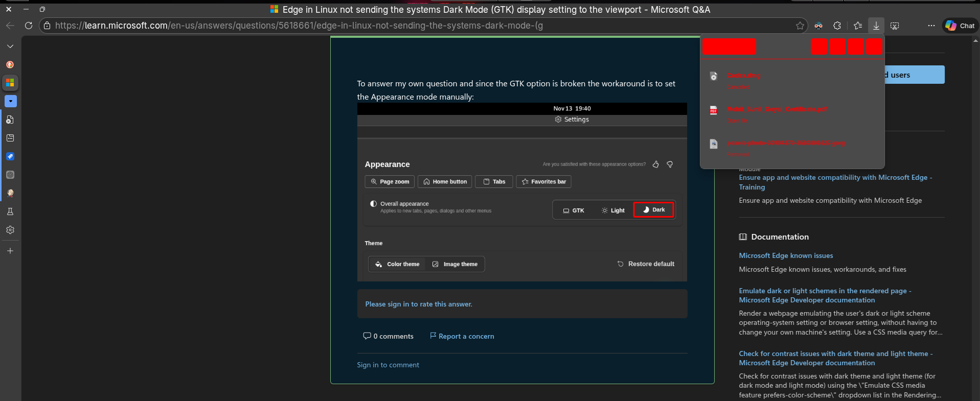The height and width of the screenshot is (401, 980).
Task: Click Report a concern flag link
Action: pos(462,336)
